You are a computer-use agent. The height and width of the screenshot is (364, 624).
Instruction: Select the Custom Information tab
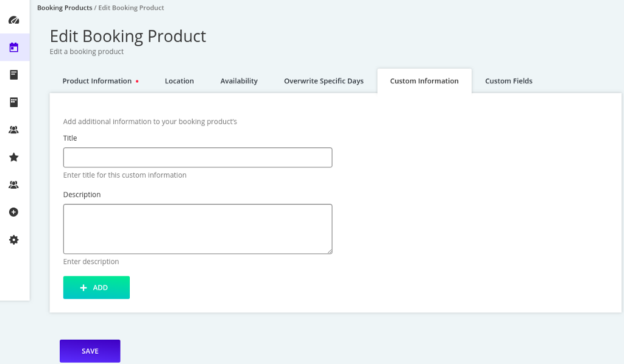click(x=424, y=81)
